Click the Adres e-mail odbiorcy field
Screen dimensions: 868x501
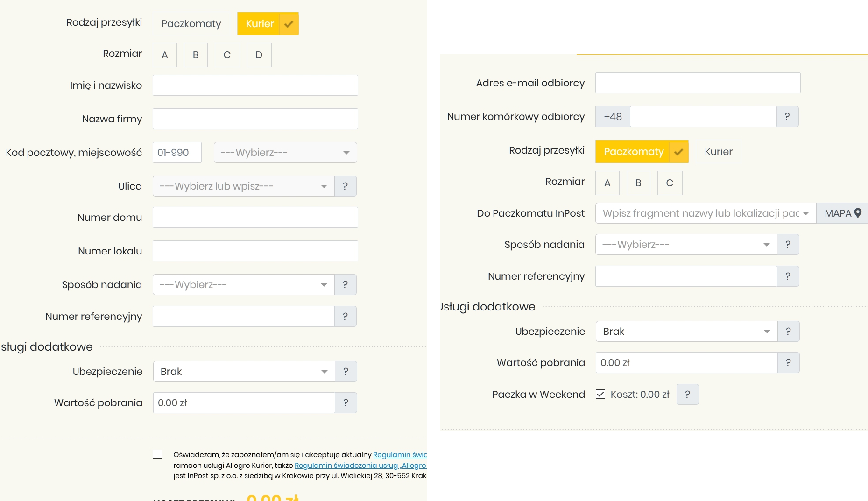click(698, 83)
